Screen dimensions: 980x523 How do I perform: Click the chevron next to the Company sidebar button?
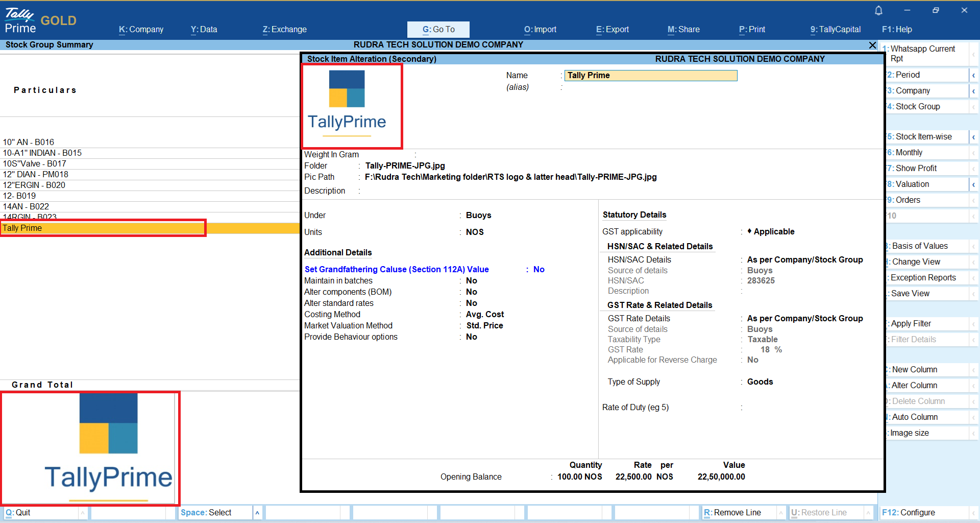point(973,91)
